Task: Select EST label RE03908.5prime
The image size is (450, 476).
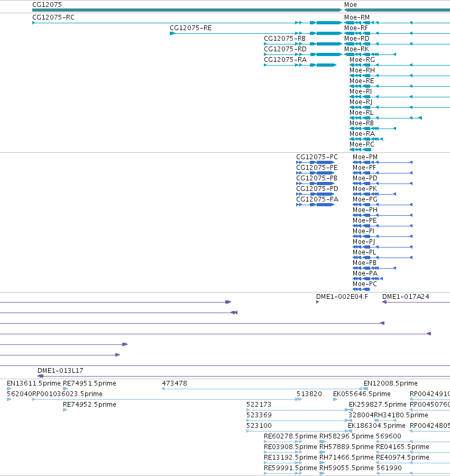Action: pos(290,447)
